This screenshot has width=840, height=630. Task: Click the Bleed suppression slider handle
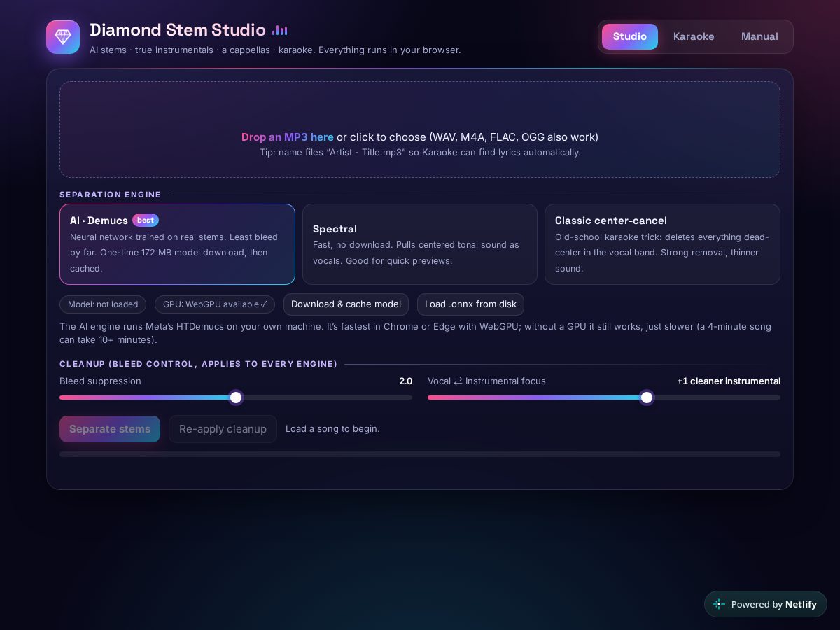[236, 398]
